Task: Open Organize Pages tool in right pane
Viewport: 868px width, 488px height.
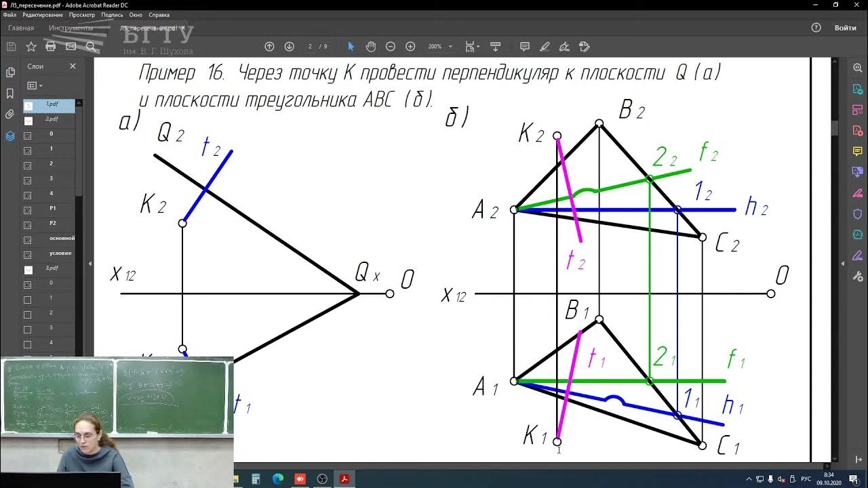Action: [857, 110]
